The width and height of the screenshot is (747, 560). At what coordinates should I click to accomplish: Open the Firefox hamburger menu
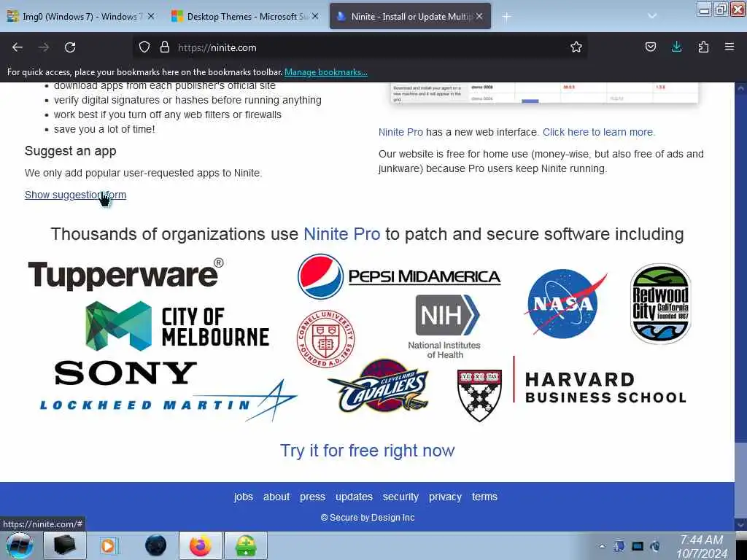click(x=729, y=47)
